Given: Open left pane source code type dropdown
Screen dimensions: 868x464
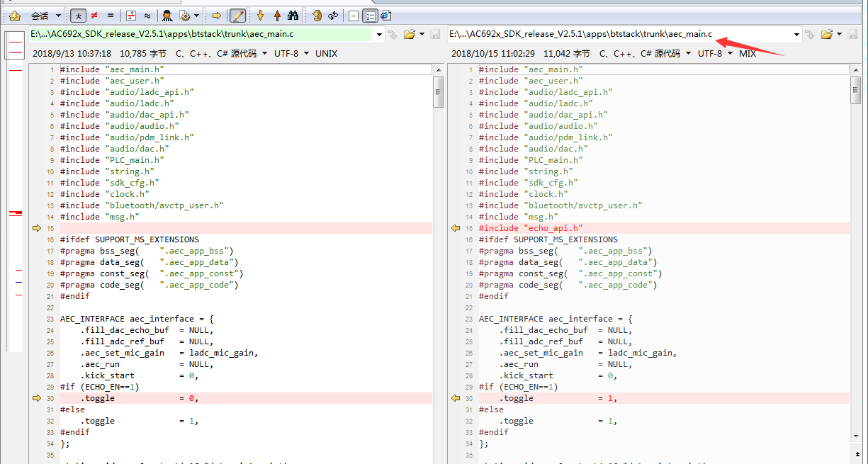Looking at the screenshot, I should (221, 53).
